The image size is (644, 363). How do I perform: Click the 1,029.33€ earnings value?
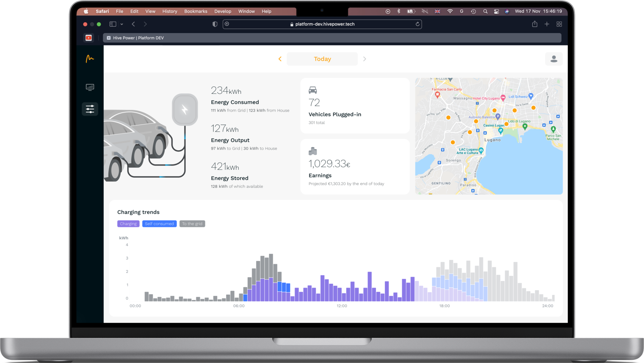pos(329,164)
